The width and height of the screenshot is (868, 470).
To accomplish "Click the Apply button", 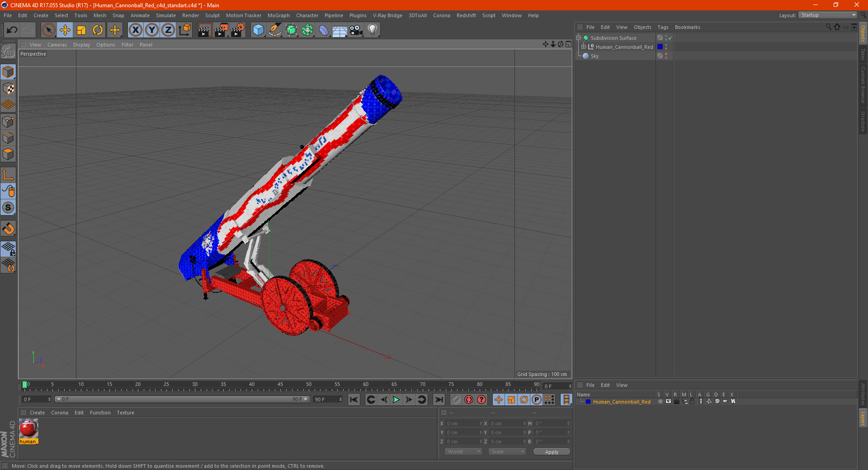I will click(552, 452).
